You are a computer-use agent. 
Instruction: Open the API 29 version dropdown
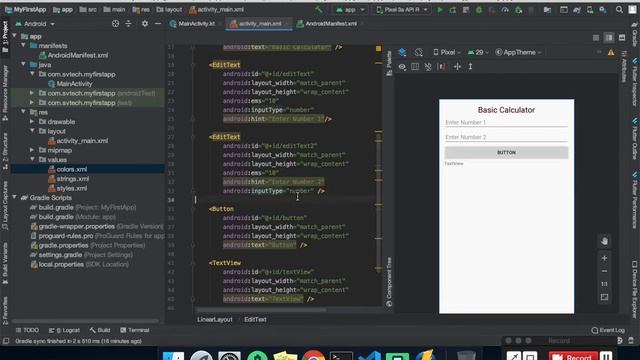[478, 52]
